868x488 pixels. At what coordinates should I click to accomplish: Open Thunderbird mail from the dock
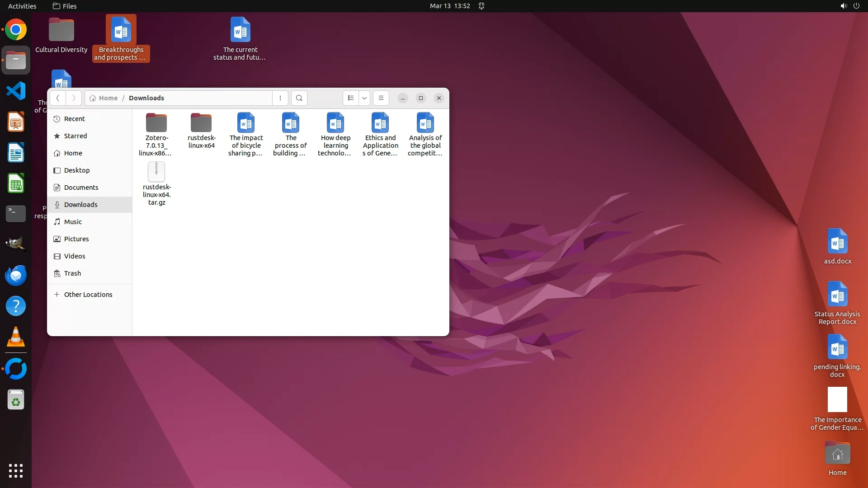(16, 275)
